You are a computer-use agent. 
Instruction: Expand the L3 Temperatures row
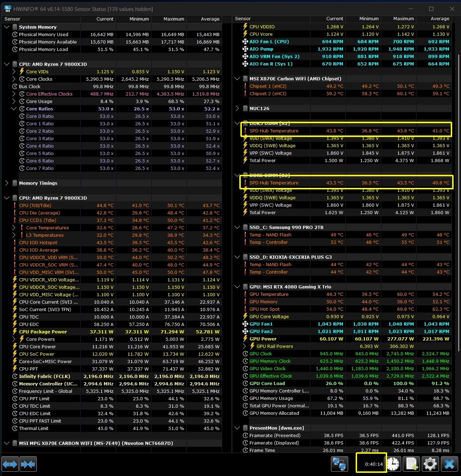[x=14, y=235]
